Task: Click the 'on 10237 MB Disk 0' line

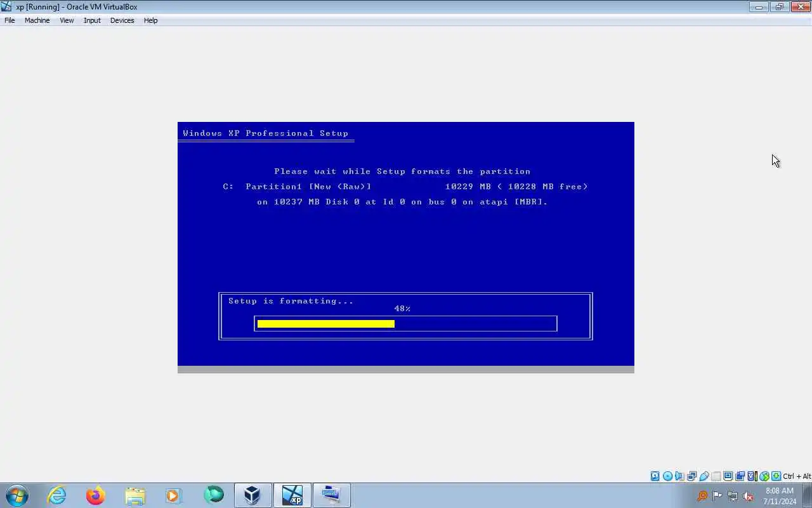Action: pos(402,202)
